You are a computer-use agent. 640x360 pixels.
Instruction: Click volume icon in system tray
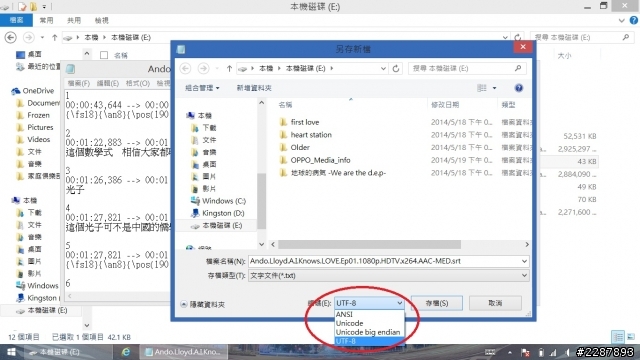[x=567, y=352]
